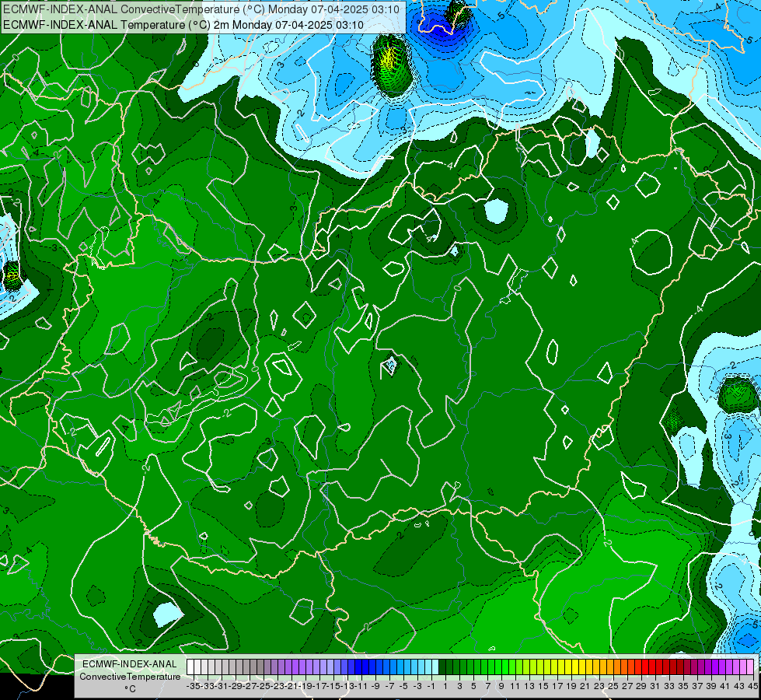
Task: Select the rightmost pink legend swatch
Action: coord(750,667)
